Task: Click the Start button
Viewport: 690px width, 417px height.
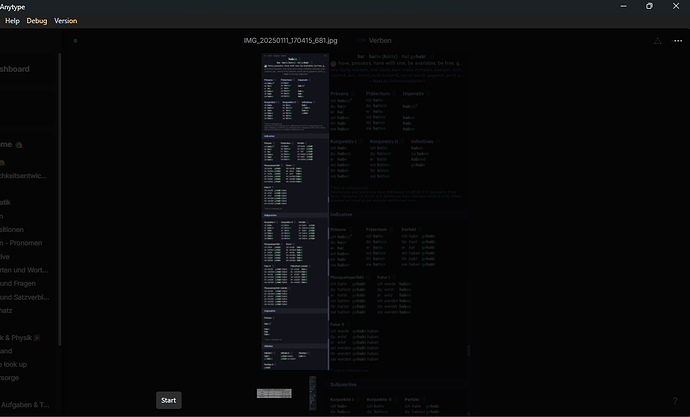Action: point(169,400)
